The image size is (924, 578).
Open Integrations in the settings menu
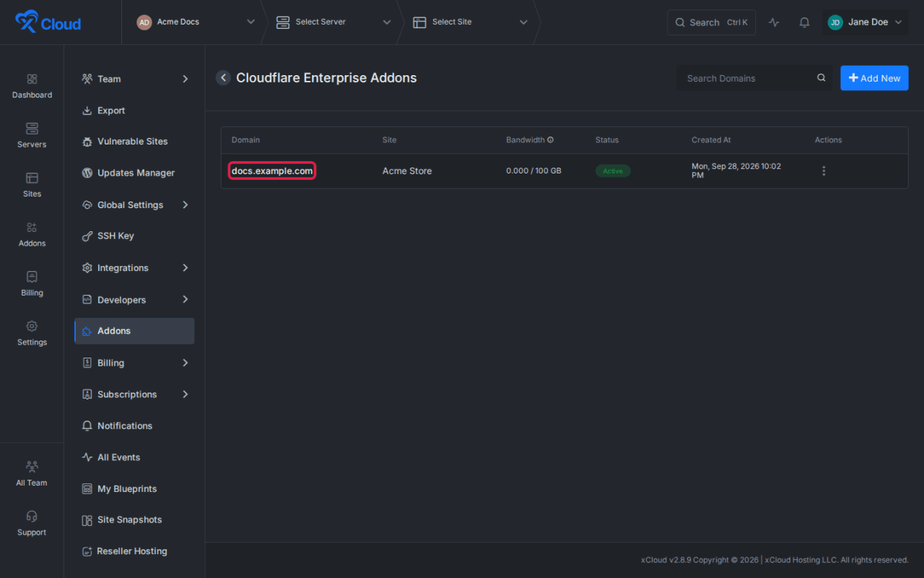click(134, 268)
